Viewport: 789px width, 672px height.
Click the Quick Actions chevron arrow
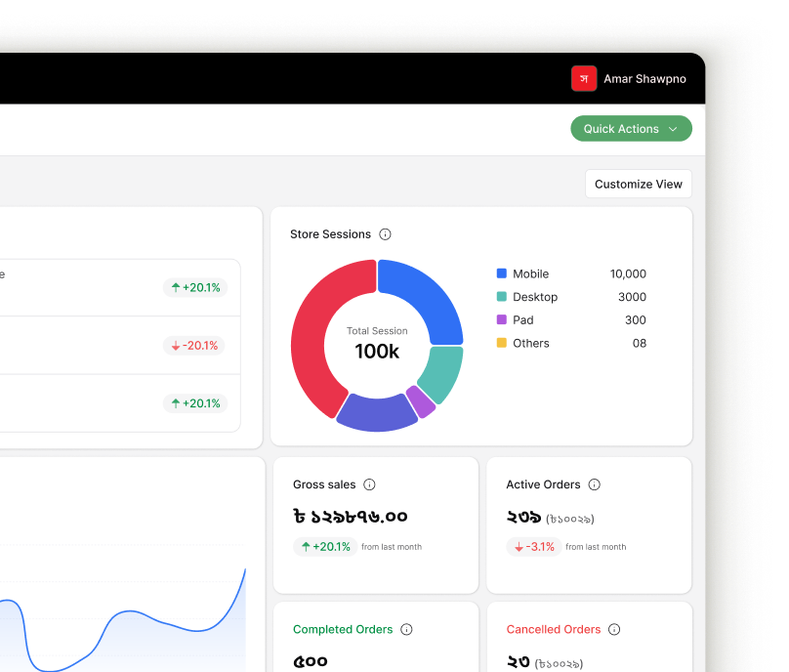click(x=673, y=129)
